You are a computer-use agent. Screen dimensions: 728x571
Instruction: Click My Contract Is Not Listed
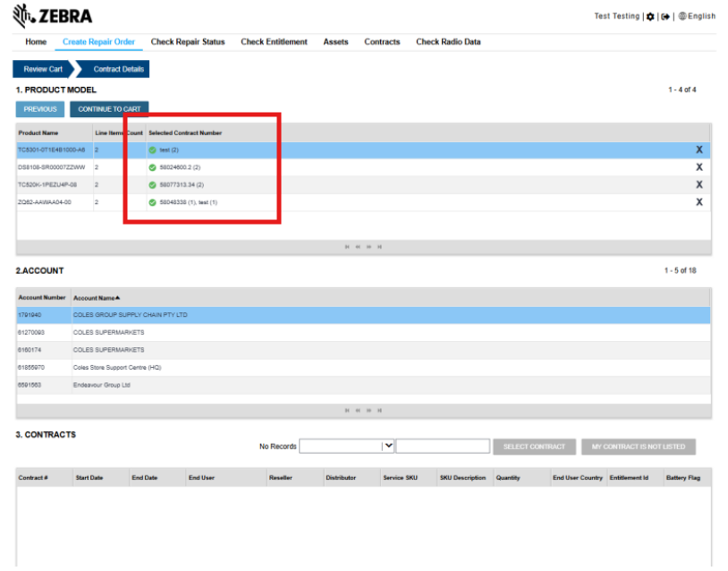(x=639, y=447)
